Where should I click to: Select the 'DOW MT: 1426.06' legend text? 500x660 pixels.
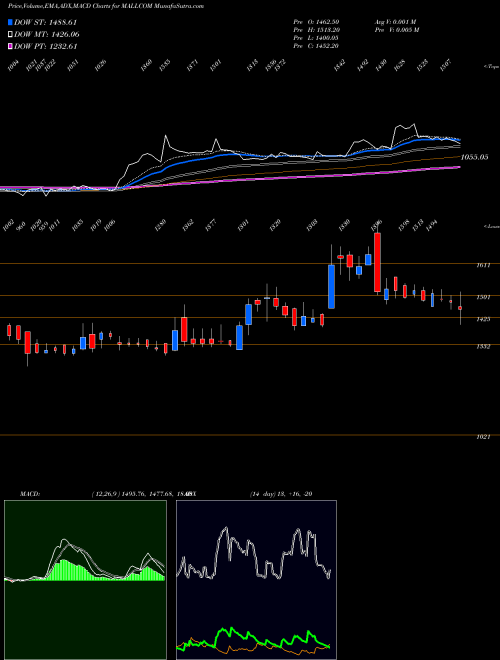click(47, 35)
